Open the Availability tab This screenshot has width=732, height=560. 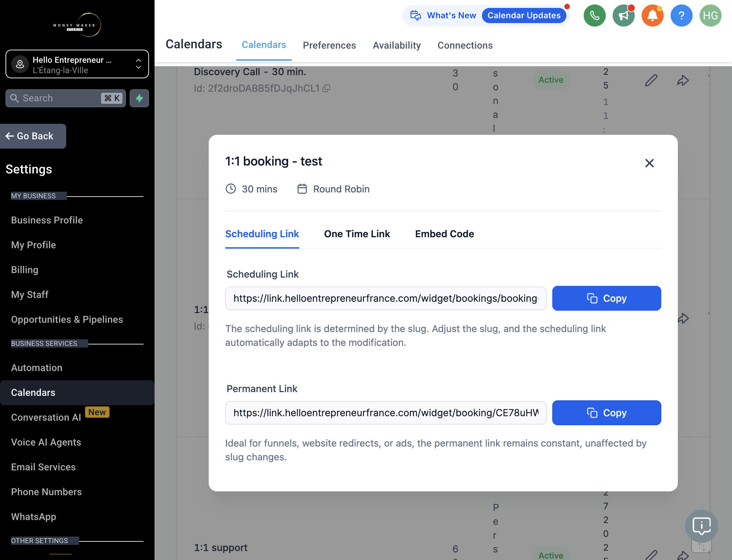[x=397, y=45]
